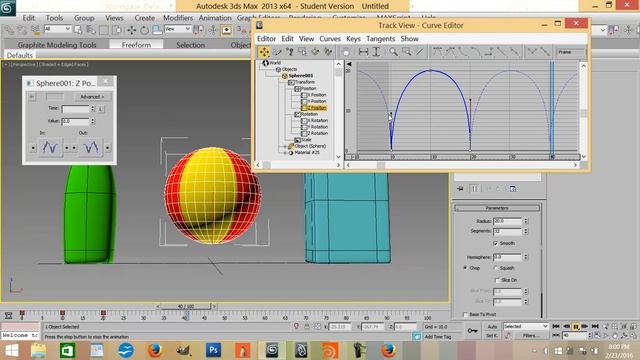Select the Chop radio button
640x360 pixels.
tap(465, 268)
